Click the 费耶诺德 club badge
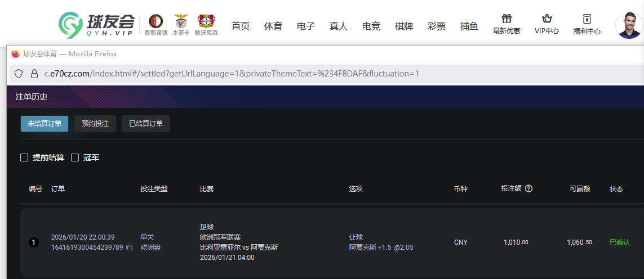This screenshot has width=644, height=279. click(x=156, y=21)
